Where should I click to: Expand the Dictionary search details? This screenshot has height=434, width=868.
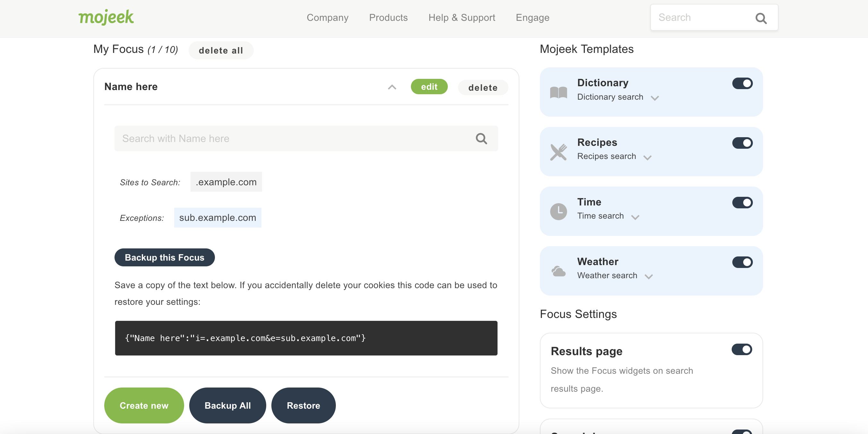(654, 98)
